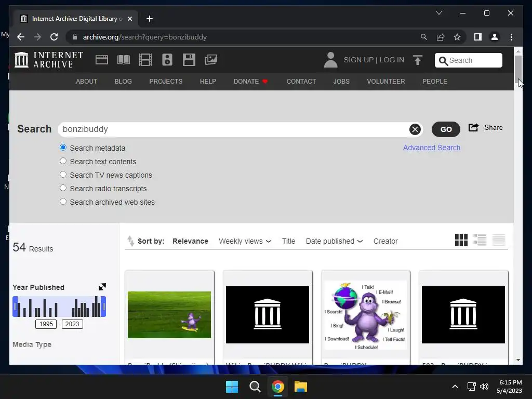Switch to compact list view

pos(499,240)
